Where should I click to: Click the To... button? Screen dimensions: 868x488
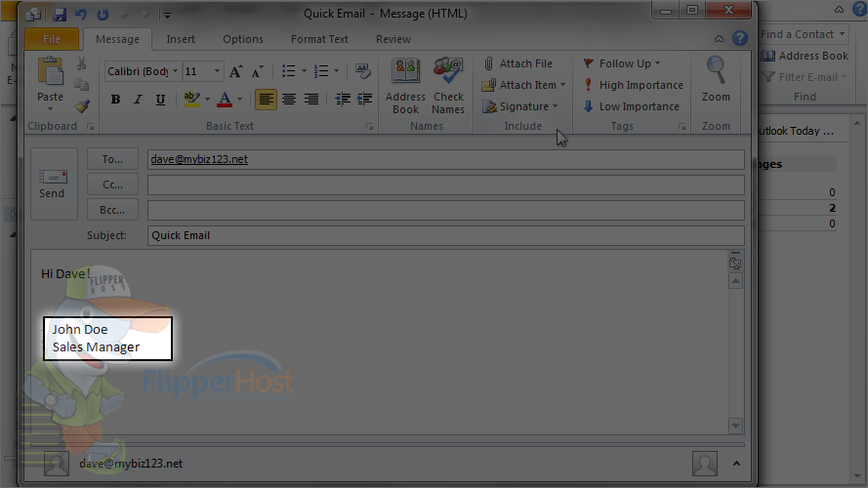tap(112, 159)
